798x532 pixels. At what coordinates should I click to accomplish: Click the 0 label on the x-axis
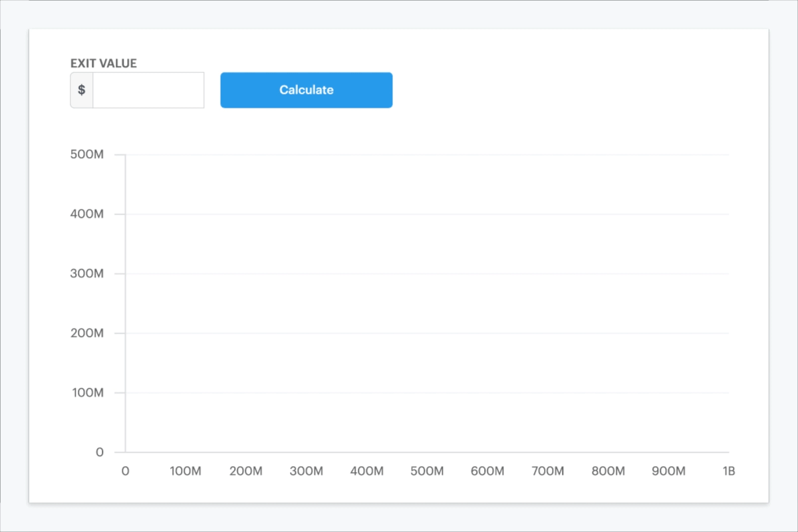coord(125,471)
